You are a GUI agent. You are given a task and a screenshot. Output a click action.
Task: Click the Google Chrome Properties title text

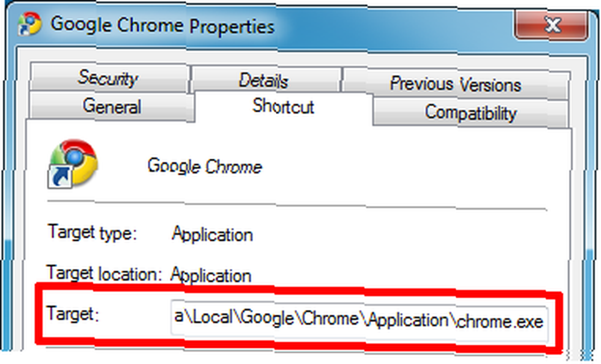162,25
